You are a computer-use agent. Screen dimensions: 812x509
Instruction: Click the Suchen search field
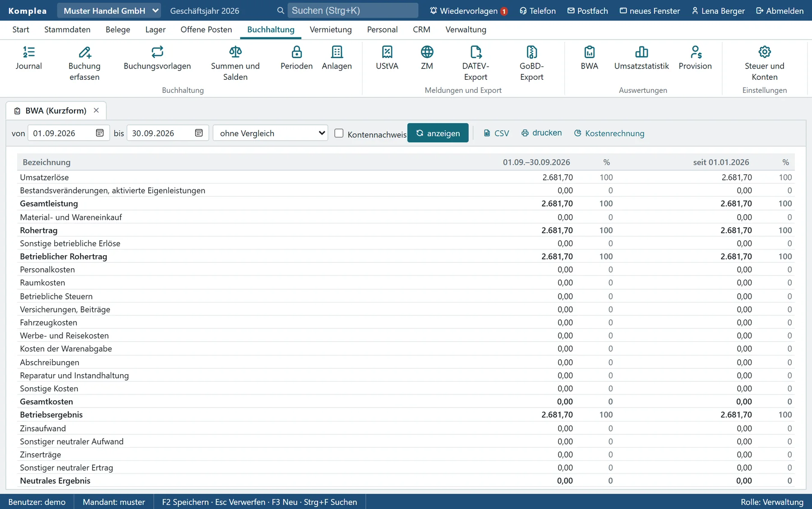tap(353, 10)
